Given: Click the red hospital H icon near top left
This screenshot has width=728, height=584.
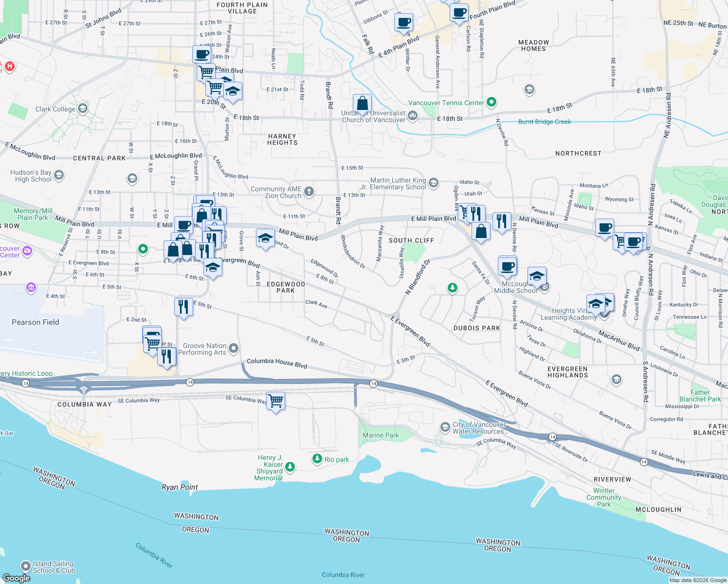Looking at the screenshot, I should pos(9,67).
